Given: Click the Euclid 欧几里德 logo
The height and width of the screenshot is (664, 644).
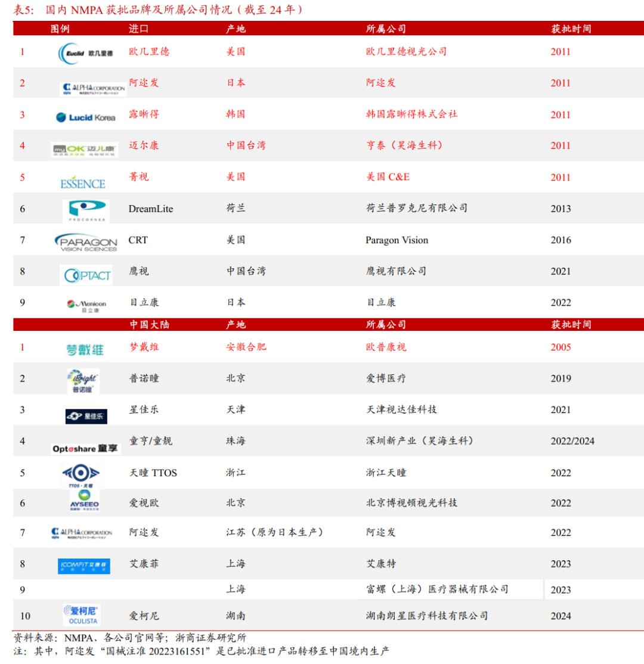Looking at the screenshot, I should [86, 54].
